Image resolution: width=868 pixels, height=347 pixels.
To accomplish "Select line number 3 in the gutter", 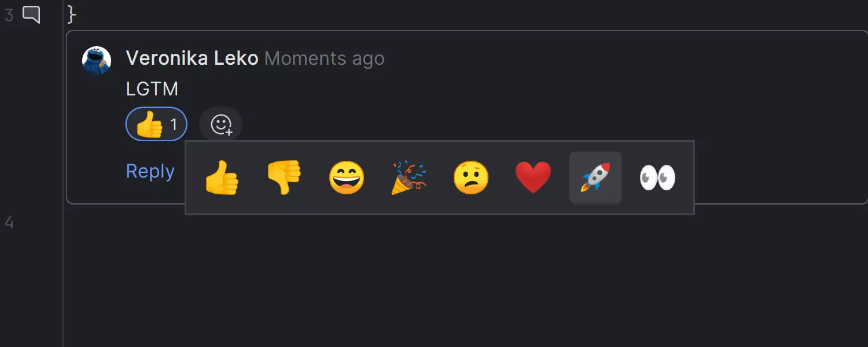I will 9,15.
